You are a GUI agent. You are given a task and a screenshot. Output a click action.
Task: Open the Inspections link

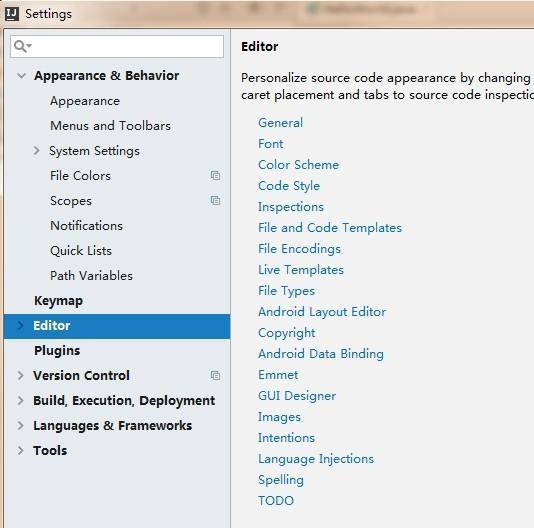[291, 207]
